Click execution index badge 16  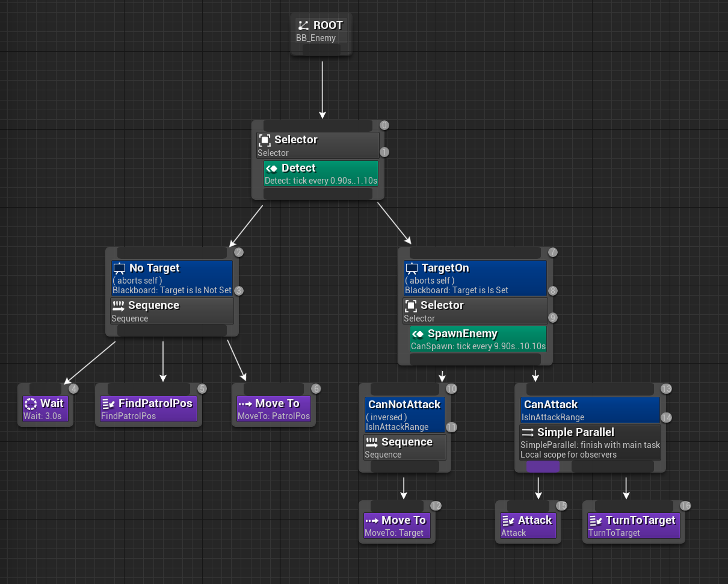coord(685,506)
